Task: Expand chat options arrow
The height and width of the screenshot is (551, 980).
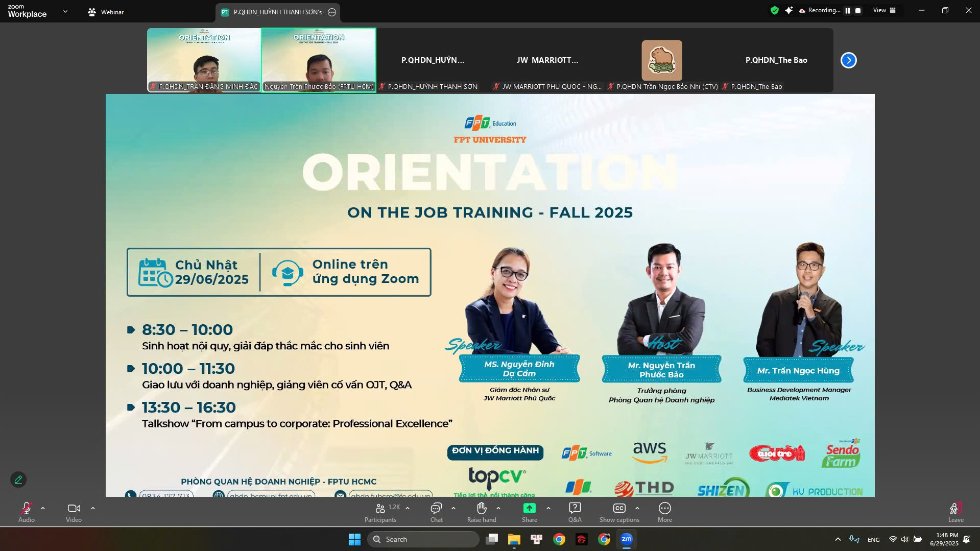Action: click(x=453, y=508)
